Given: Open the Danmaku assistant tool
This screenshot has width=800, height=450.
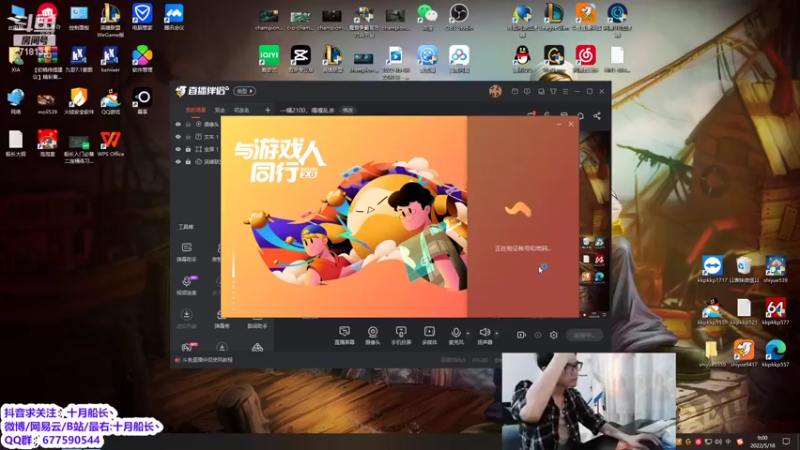Looking at the screenshot, I should click(x=187, y=252).
